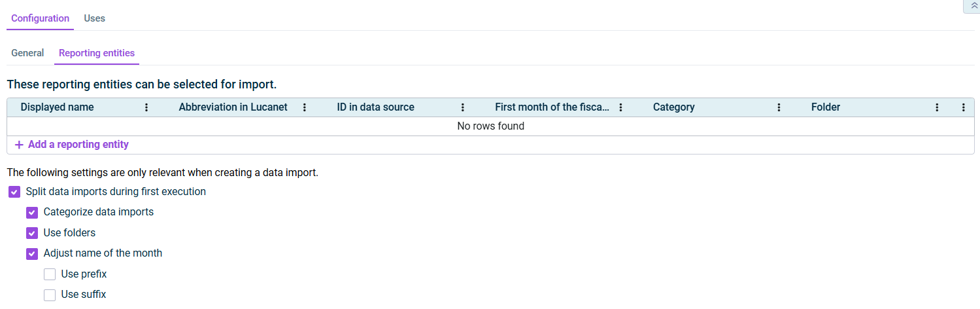Open Displayed name column menu
980x309 pixels.
(146, 107)
